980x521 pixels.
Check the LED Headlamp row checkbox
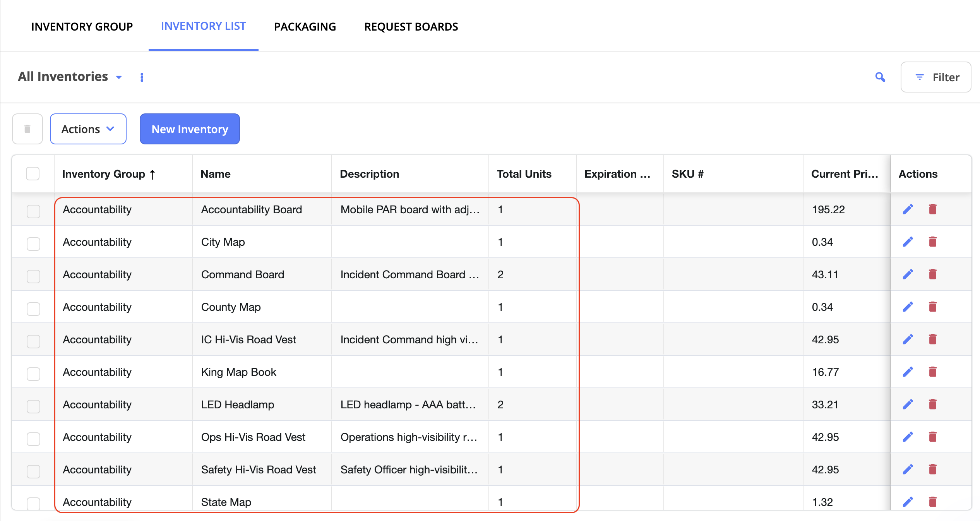34,406
